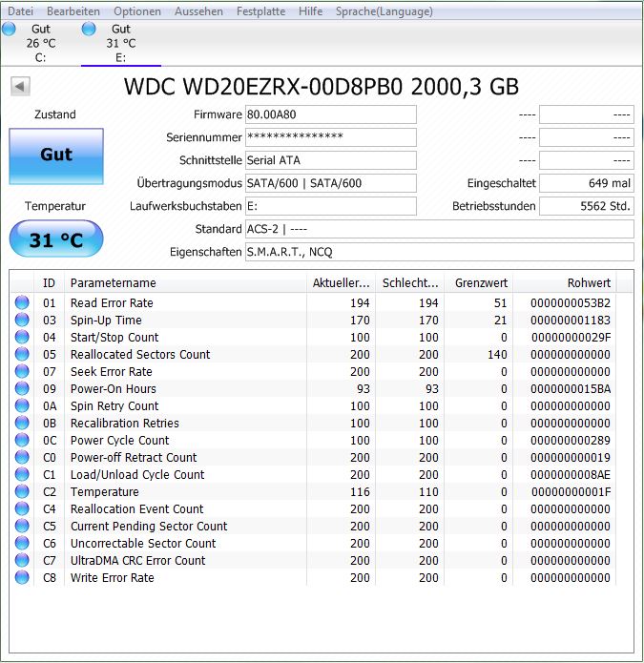Viewport: 644px width, 663px height.
Task: Click the Rohwert column header
Action: click(x=565, y=283)
